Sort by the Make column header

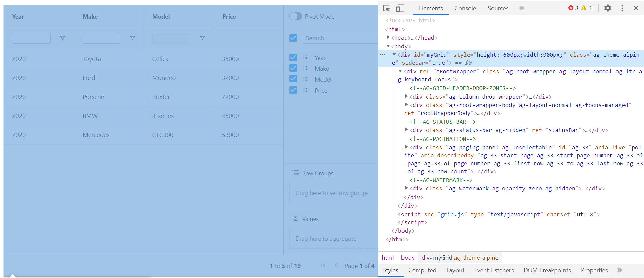coord(90,17)
